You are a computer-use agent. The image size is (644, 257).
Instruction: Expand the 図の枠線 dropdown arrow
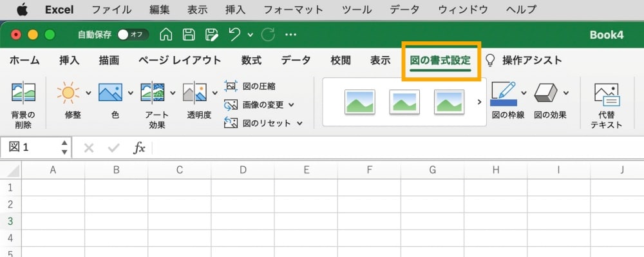[x=524, y=93]
